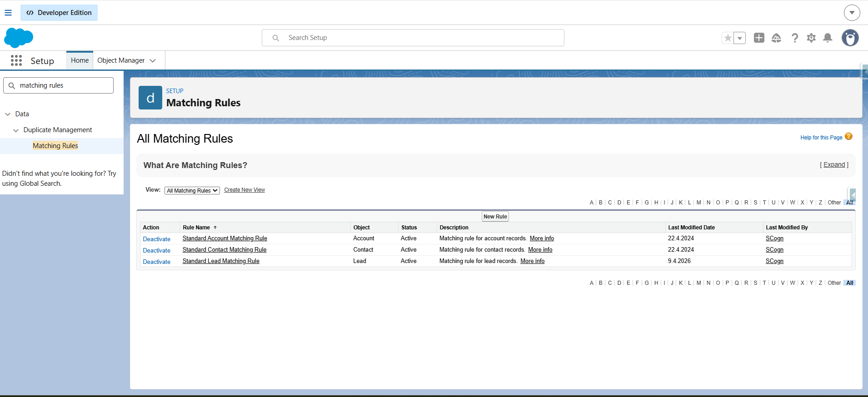Select Matching Rules in the sidebar

point(55,146)
